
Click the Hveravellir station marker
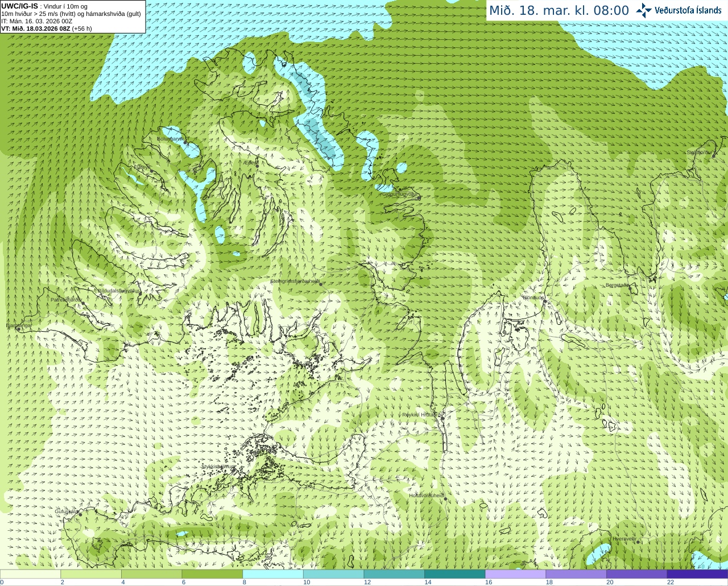(x=638, y=542)
